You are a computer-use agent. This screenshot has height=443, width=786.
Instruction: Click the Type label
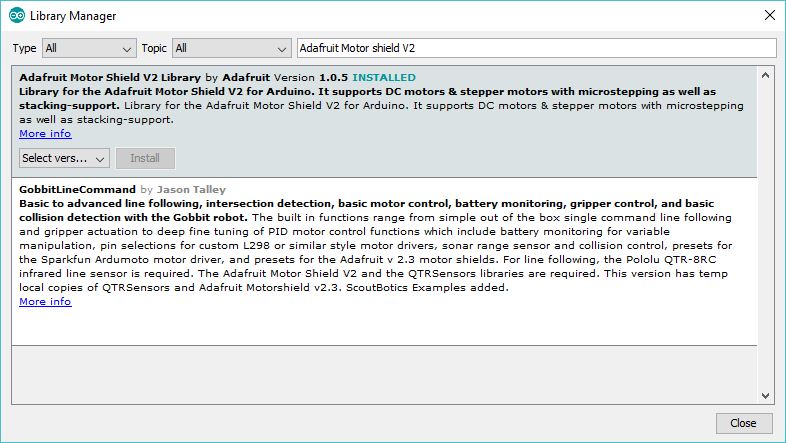(24, 49)
